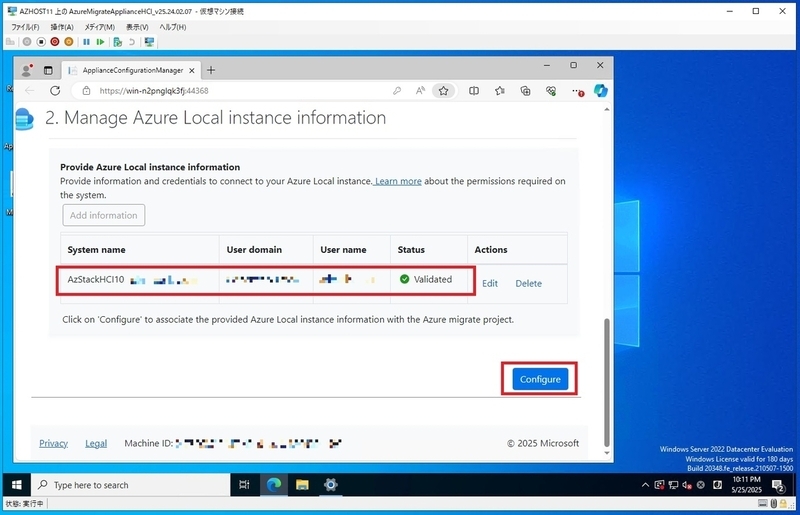Open the Windows Start menu
This screenshot has height=515, width=800.
[x=17, y=485]
